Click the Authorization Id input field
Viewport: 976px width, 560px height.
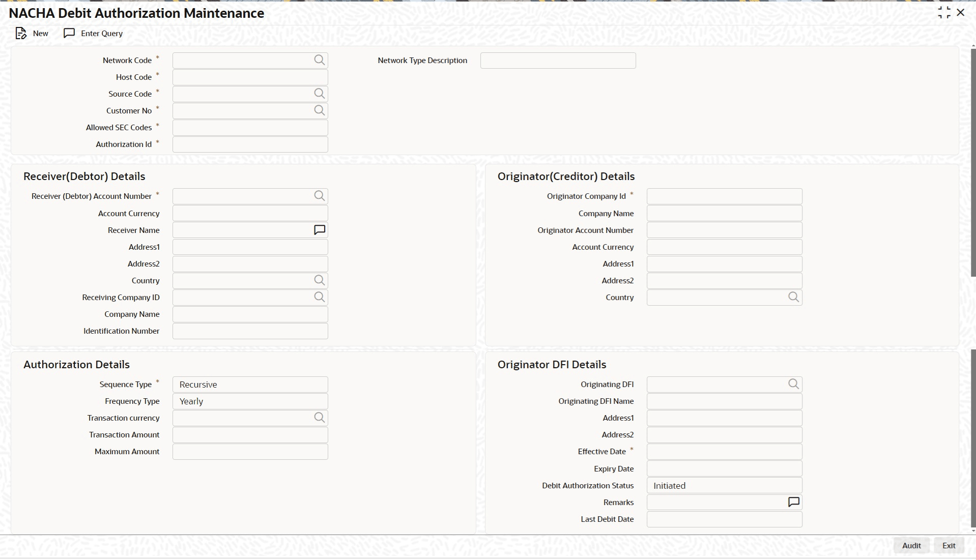250,144
